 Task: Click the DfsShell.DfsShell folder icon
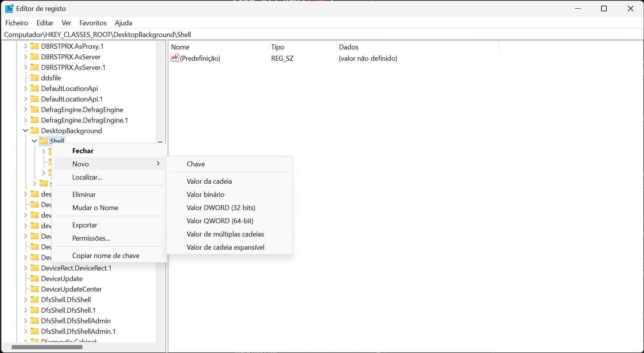(35, 299)
